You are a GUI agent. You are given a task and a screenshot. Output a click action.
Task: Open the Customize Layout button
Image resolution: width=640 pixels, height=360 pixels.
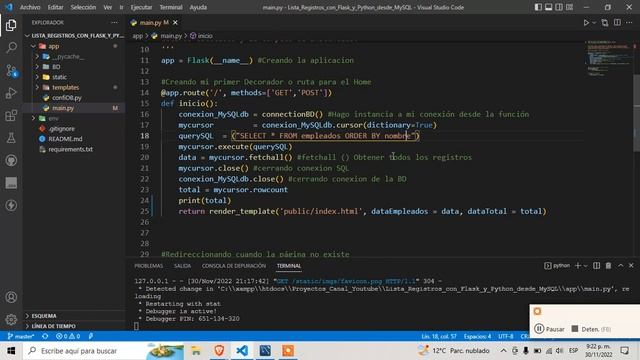[x=569, y=7]
